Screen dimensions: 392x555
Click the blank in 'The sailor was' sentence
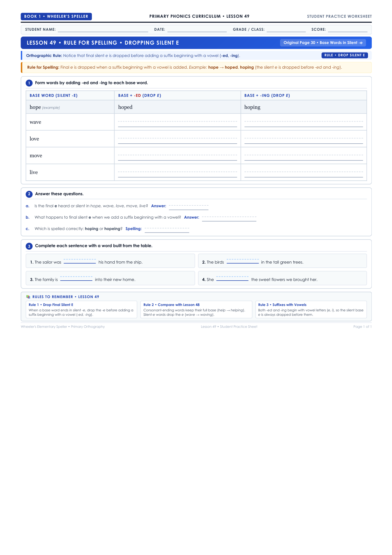(80, 262)
